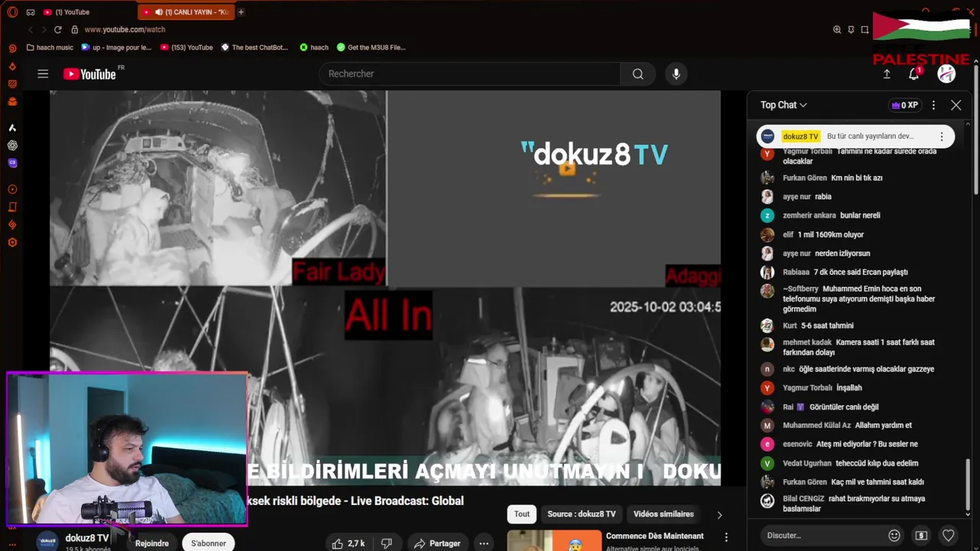Open Super Chat purchase icon
This screenshot has height=551, width=980.
pos(921,536)
